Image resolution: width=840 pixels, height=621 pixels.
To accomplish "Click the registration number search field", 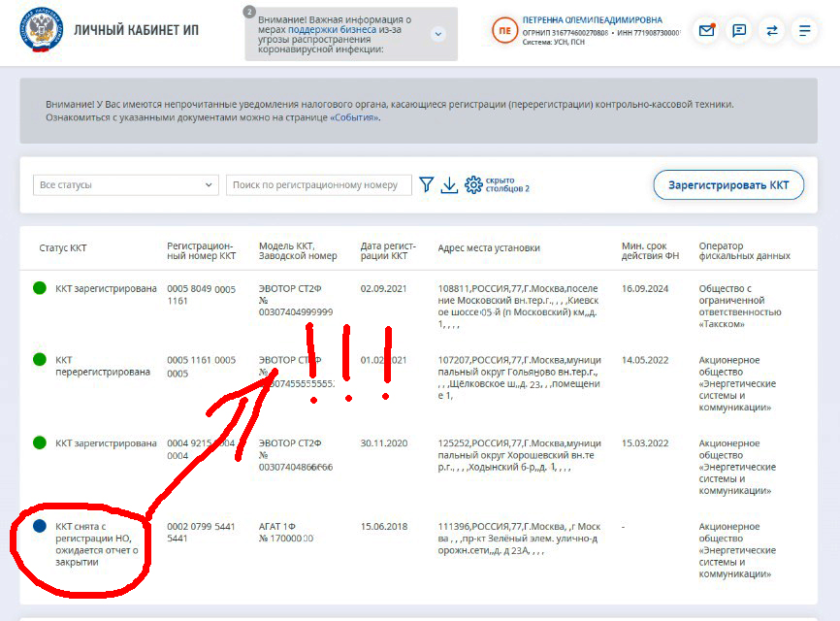I will point(318,185).
